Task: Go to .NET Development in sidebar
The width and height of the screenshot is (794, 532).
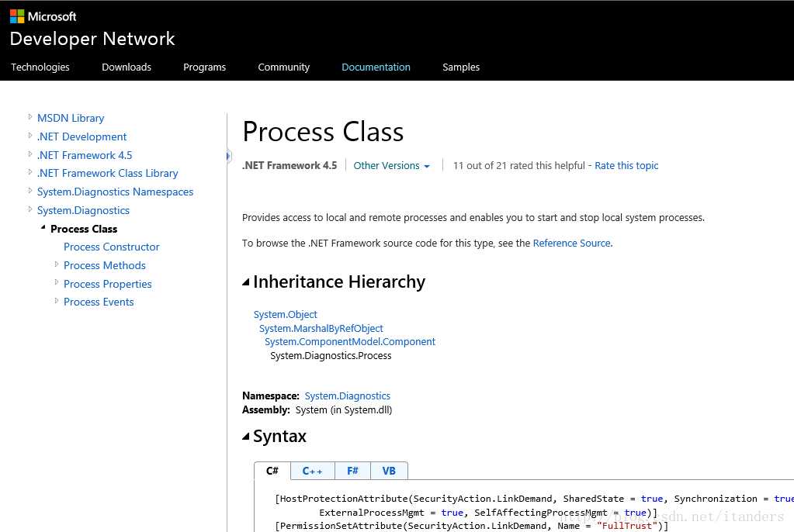Action: [x=81, y=136]
